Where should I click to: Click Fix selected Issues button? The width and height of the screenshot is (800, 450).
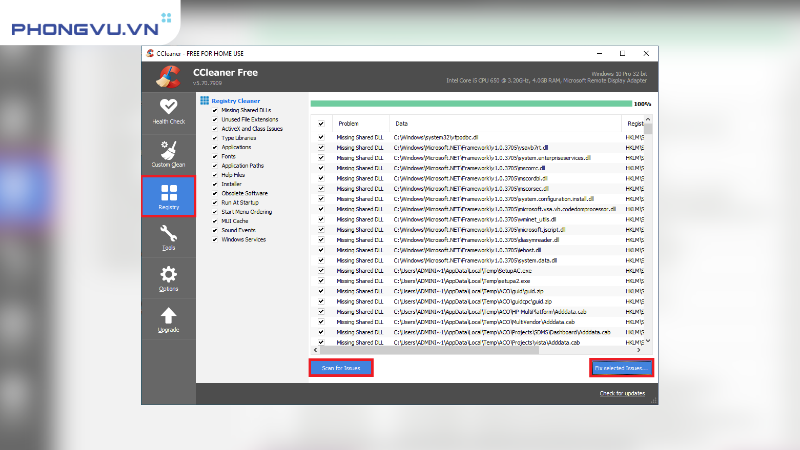click(x=621, y=368)
